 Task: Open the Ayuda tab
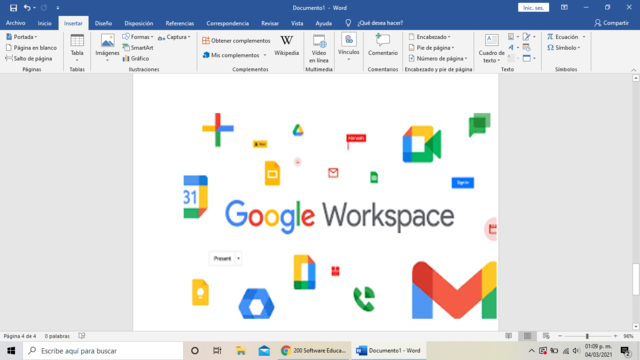(x=323, y=23)
